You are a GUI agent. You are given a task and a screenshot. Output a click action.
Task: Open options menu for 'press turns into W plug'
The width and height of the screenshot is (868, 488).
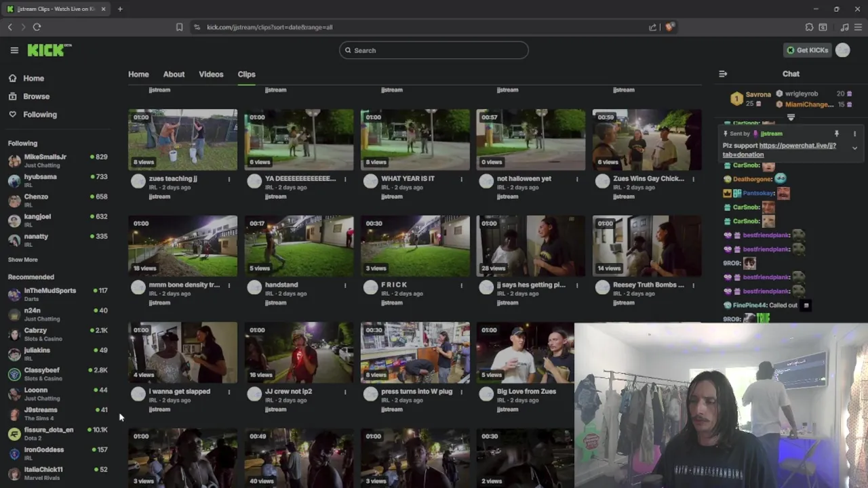coord(461,392)
